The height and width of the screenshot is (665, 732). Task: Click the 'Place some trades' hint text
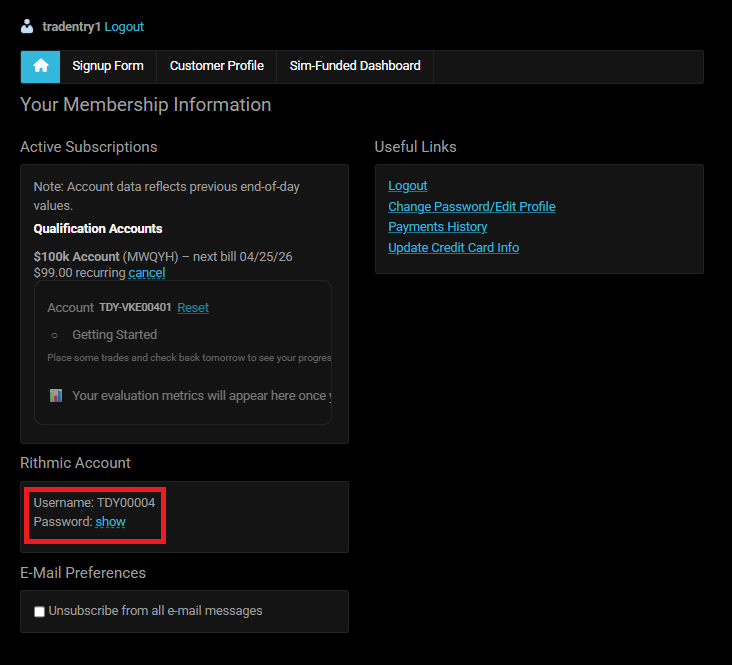pyautogui.click(x=189, y=358)
